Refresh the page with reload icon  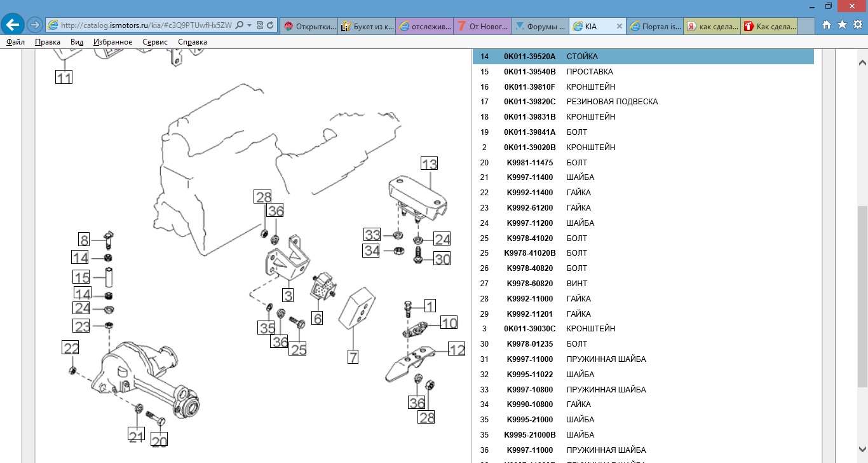coord(271,25)
